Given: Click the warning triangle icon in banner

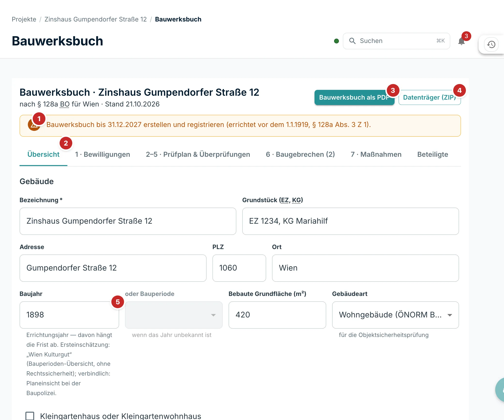Looking at the screenshot, I should click(34, 125).
